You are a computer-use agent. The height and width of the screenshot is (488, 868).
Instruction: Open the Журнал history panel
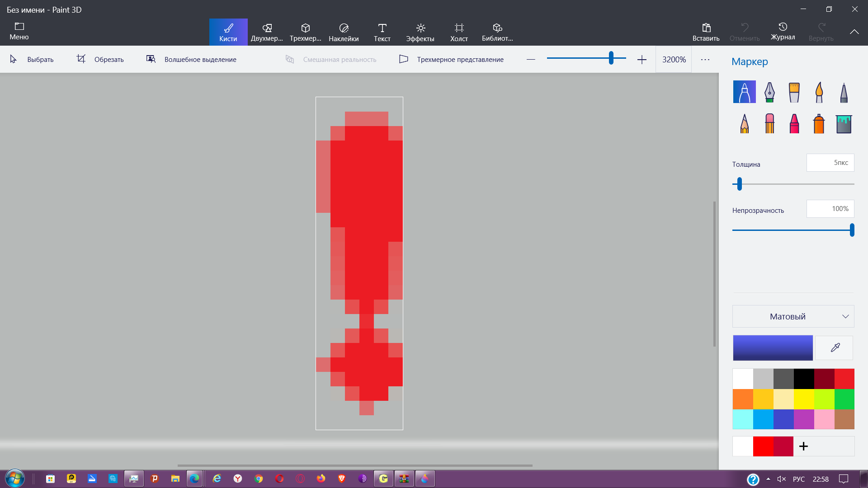pyautogui.click(x=783, y=31)
